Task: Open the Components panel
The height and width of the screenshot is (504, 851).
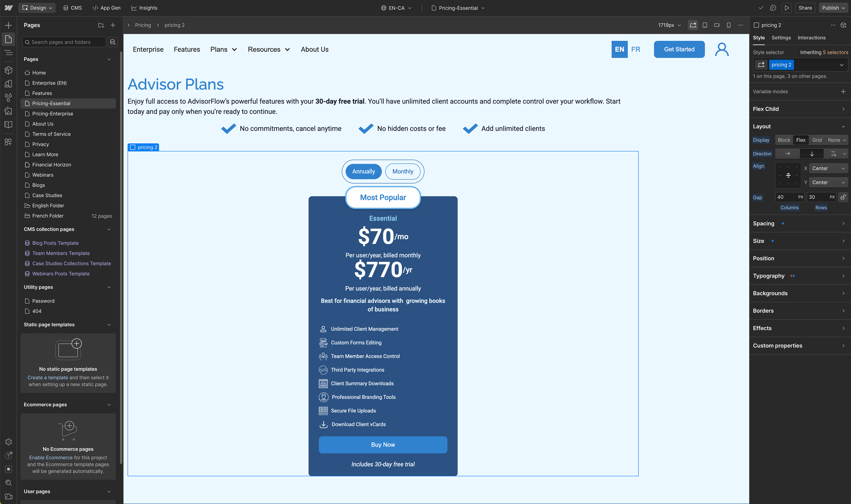Action: point(8,70)
